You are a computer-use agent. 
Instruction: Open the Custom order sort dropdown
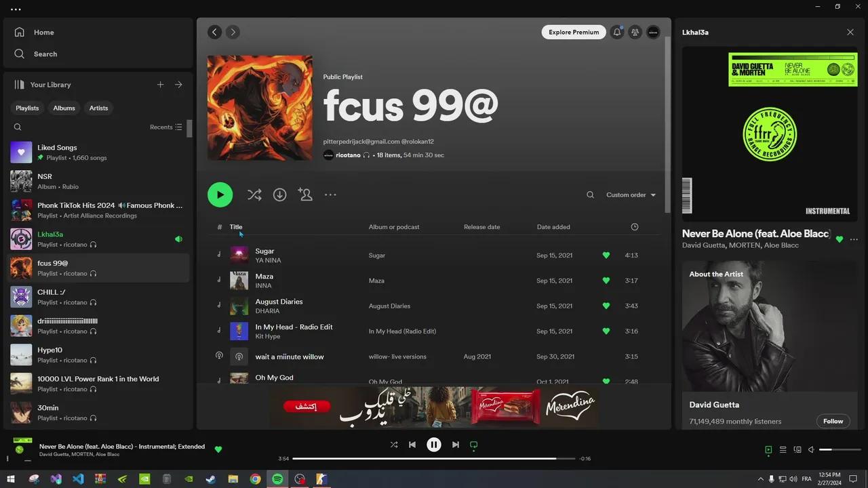coord(631,195)
